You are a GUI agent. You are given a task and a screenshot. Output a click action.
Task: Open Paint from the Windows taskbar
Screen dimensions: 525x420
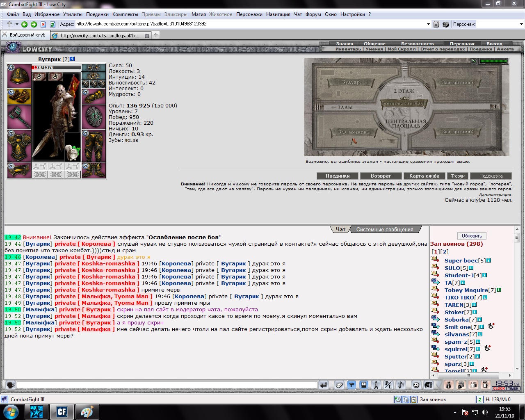point(87,412)
